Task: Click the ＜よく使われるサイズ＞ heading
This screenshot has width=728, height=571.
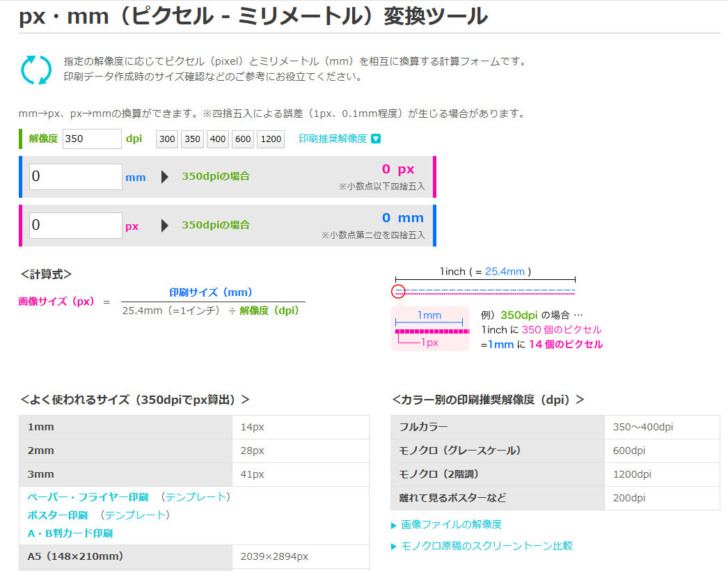Action: (135, 400)
